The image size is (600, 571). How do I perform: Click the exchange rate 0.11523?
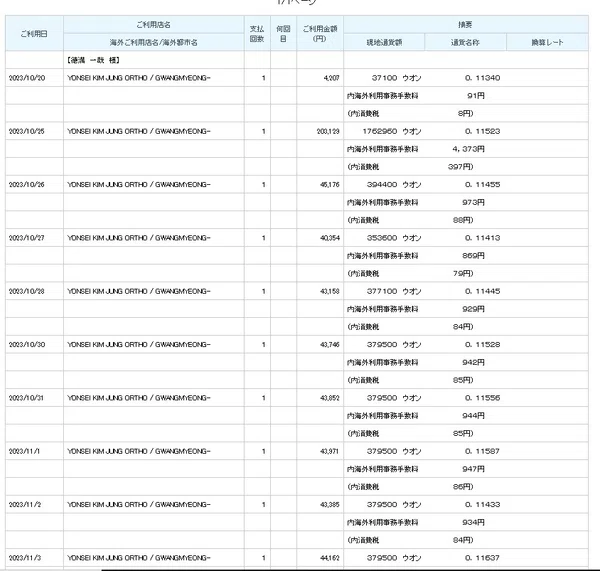point(483,131)
